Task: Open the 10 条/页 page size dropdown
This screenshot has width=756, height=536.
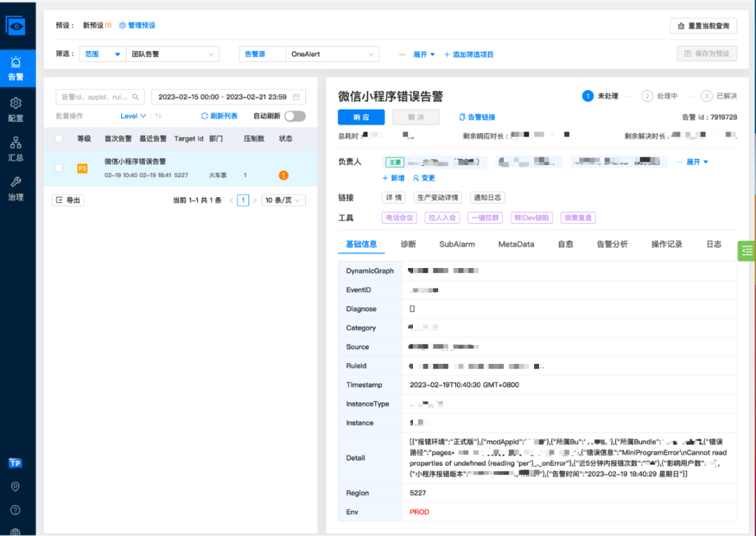Action: 283,200
